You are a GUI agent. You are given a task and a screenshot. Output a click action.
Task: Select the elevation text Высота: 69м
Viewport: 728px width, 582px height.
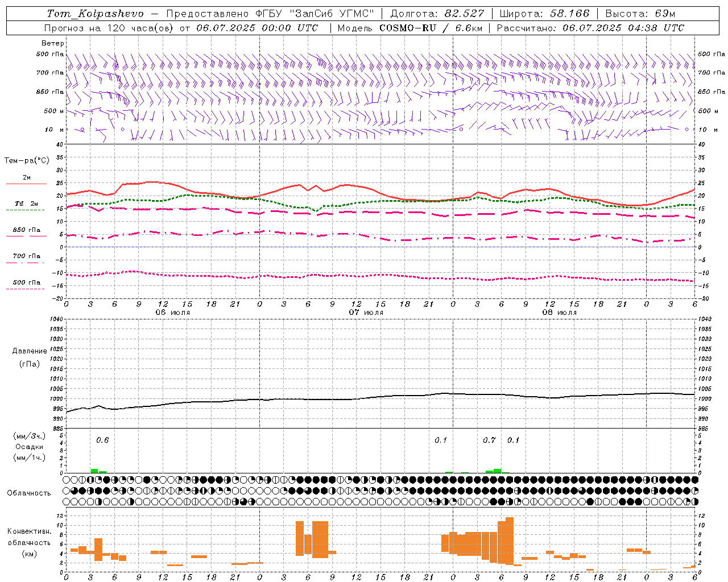pyautogui.click(x=640, y=14)
